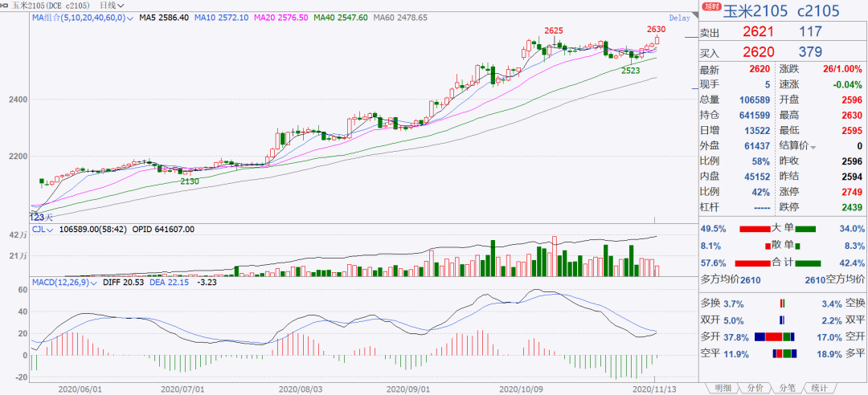Click the 多开 colored ratio bar
The width and height of the screenshot is (868, 395).
(x=775, y=336)
